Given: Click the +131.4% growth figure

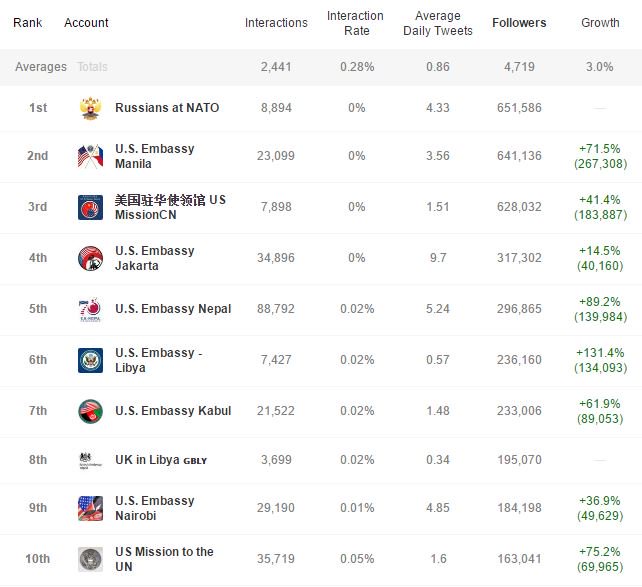Looking at the screenshot, I should click(600, 352).
